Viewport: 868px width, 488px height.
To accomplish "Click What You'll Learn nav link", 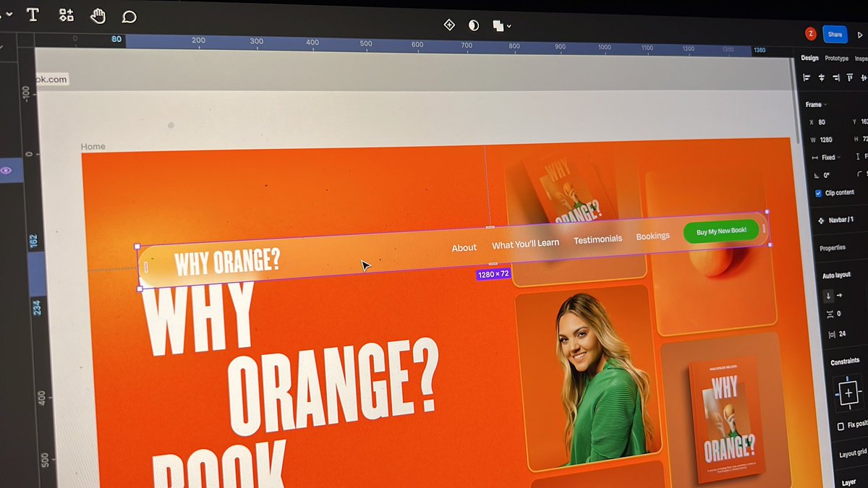I will click(x=526, y=244).
